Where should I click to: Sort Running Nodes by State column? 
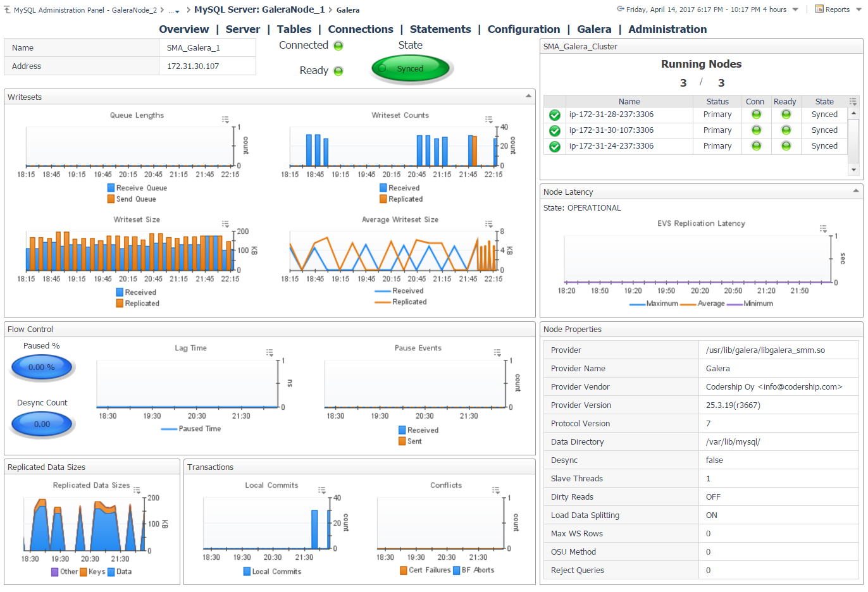824,101
